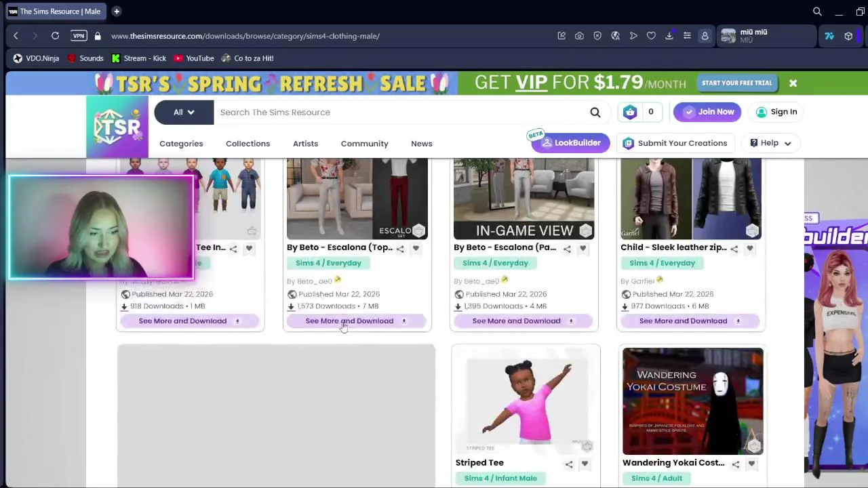Click the translate page icon
868x488 pixels.
615,36
